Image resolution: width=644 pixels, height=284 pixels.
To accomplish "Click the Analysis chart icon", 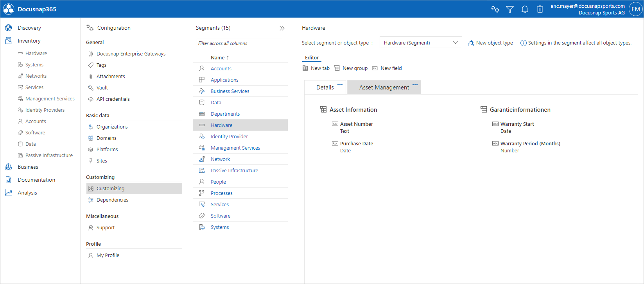I will pyautogui.click(x=8, y=193).
